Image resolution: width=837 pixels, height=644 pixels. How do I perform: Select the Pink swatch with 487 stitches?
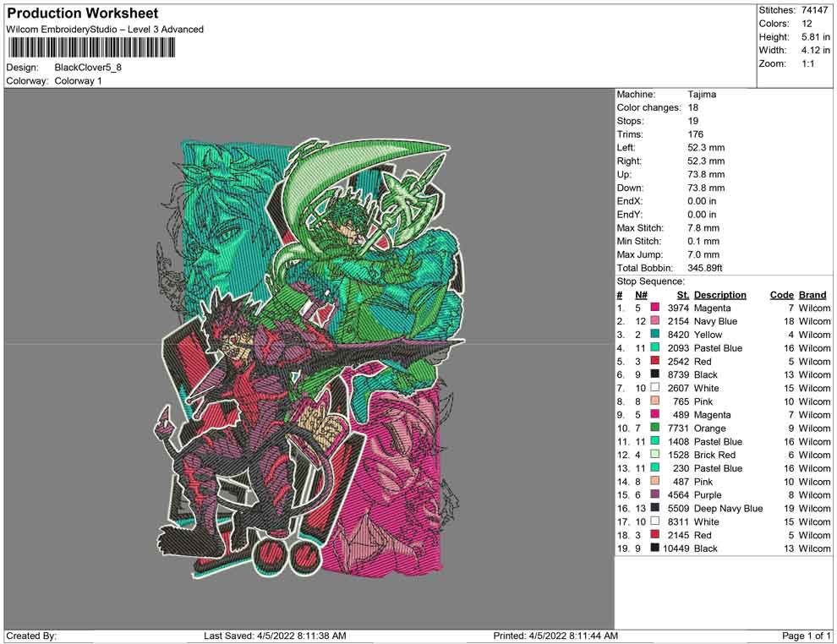[x=655, y=481]
